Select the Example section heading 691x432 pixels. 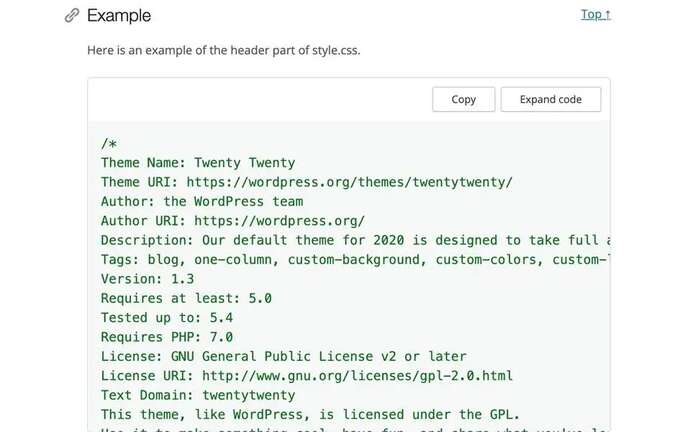[119, 16]
